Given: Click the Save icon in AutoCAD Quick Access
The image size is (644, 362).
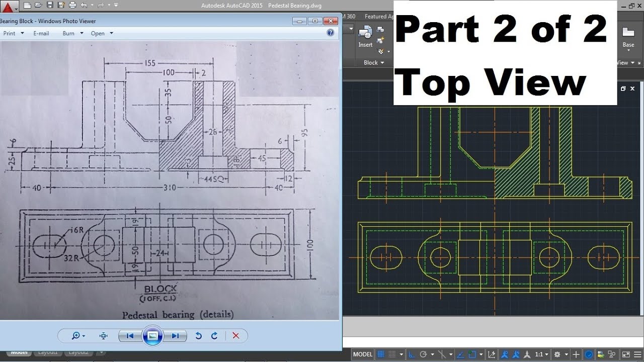Looking at the screenshot, I should click(x=50, y=6).
